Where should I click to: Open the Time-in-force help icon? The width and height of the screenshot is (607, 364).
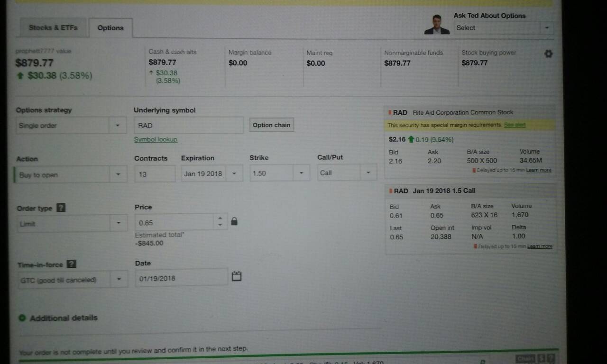click(x=71, y=264)
